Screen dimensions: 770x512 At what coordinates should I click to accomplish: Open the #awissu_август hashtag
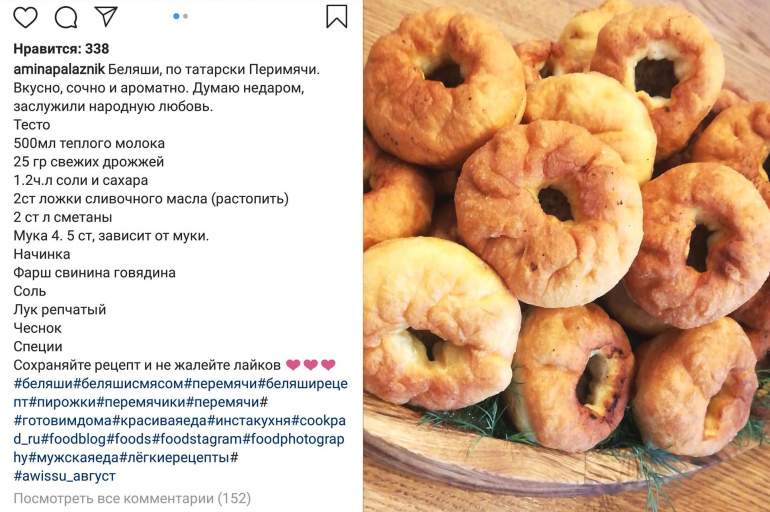point(65,476)
